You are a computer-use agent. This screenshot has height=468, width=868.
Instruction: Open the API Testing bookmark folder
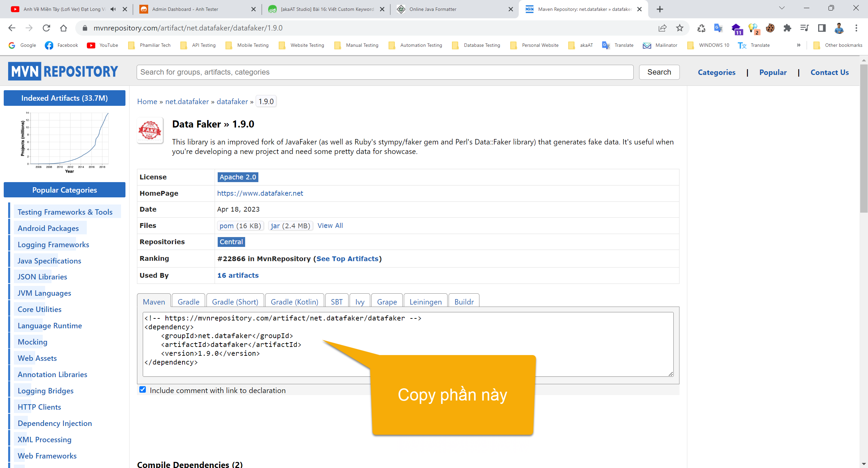click(x=198, y=45)
